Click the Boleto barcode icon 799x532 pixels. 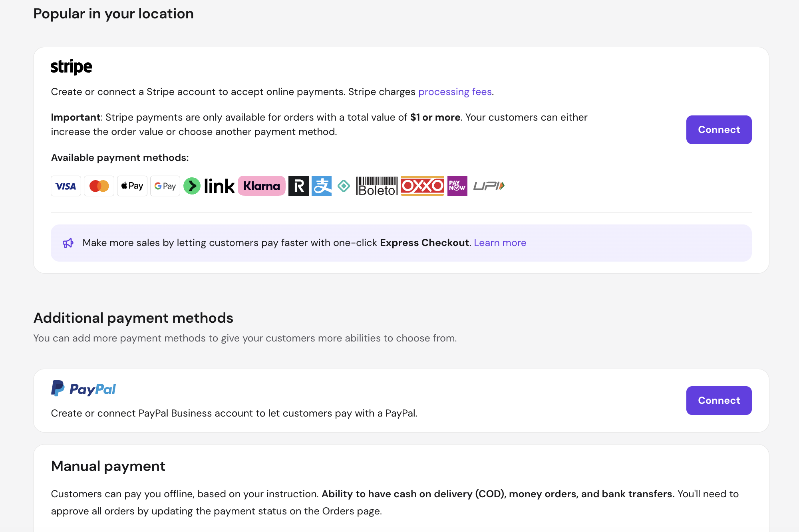point(377,186)
